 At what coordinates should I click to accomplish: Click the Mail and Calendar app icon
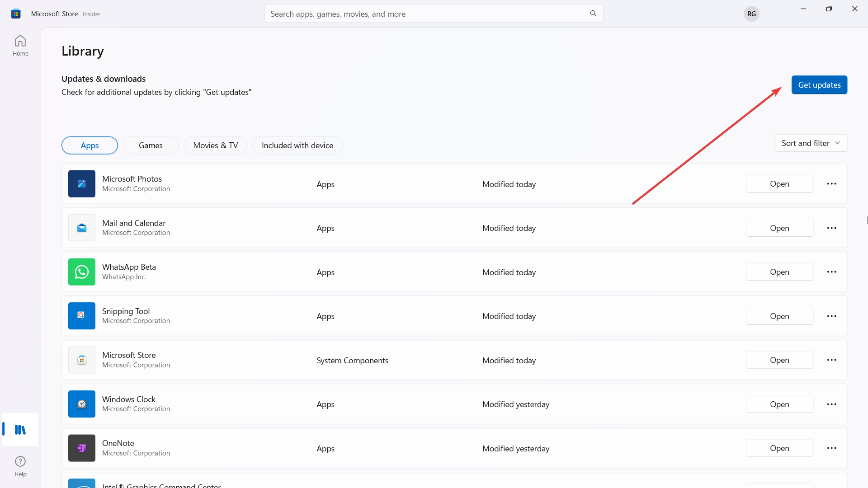tap(81, 228)
